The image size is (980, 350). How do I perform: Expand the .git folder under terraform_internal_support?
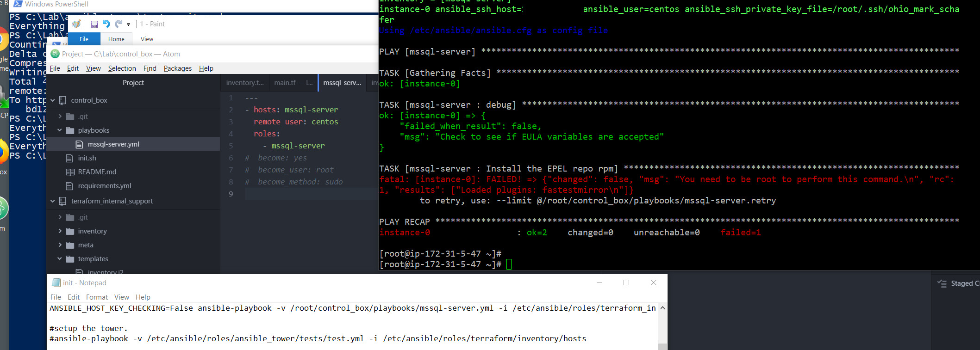point(60,217)
